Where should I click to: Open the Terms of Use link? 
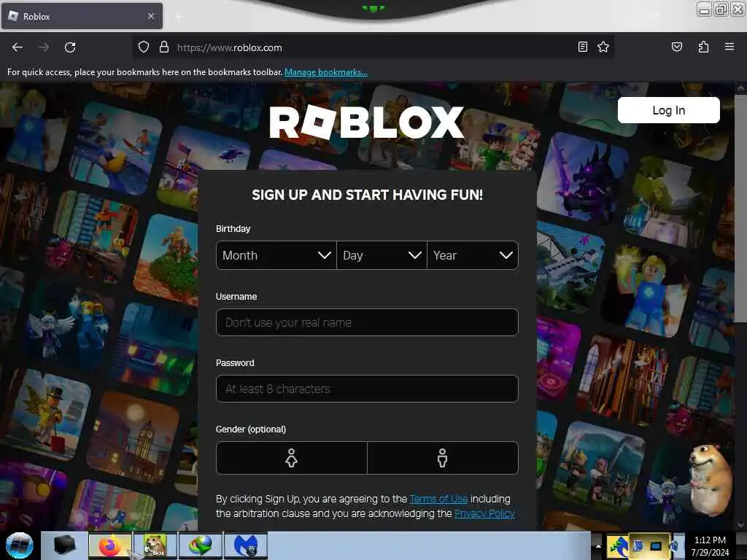point(438,499)
